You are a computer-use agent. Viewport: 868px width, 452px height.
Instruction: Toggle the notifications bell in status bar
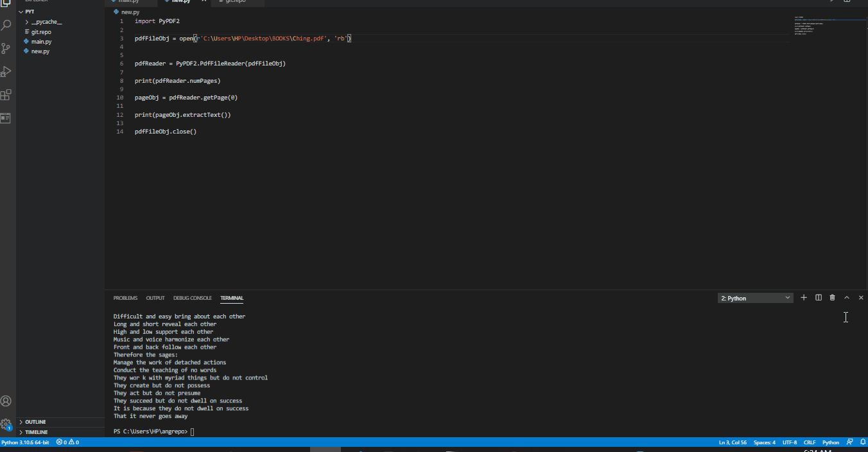pos(862,442)
